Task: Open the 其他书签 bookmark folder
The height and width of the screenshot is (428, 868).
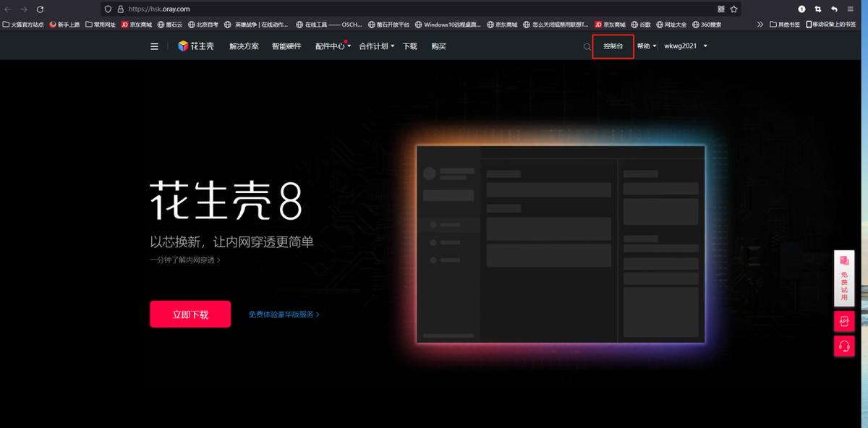Action: click(x=785, y=24)
